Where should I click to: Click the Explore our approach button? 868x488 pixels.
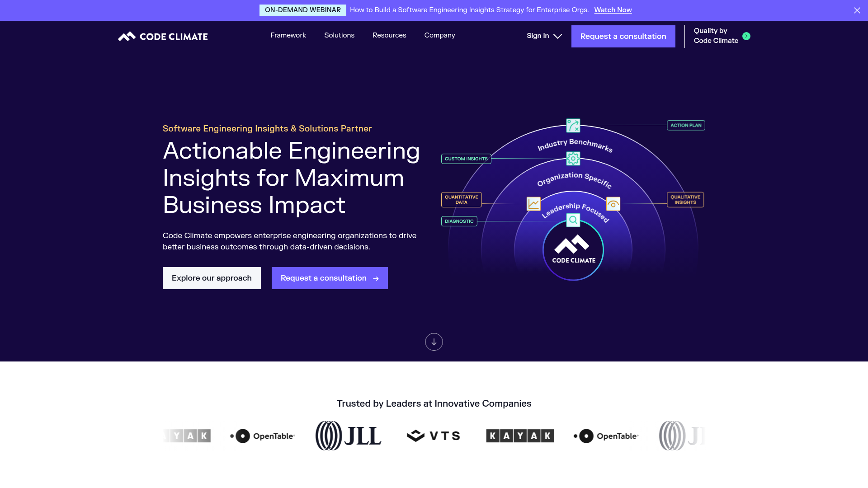tap(211, 278)
